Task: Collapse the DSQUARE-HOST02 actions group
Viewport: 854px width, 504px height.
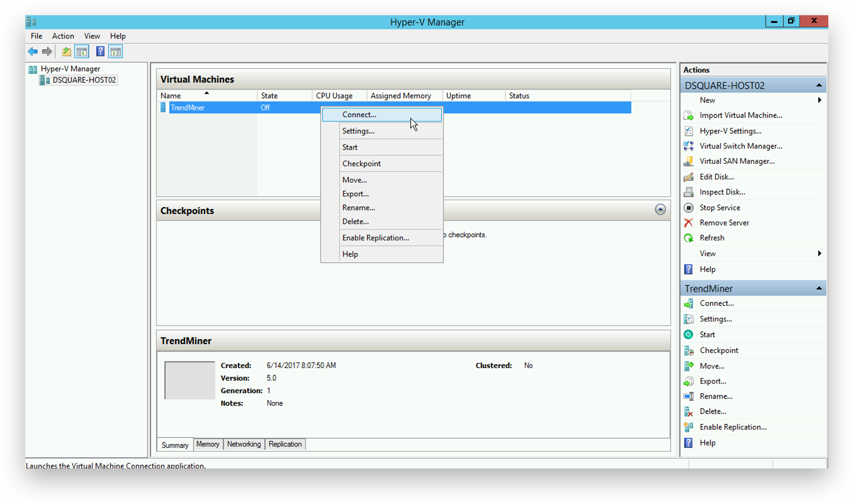Action: coord(819,85)
